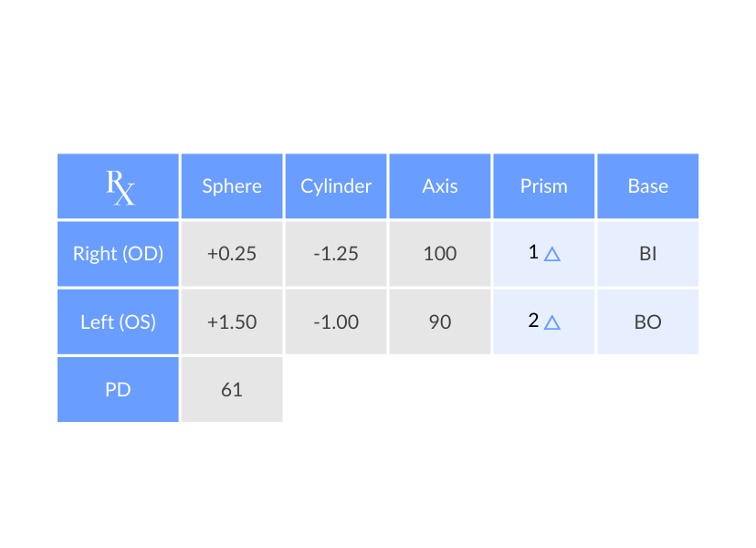
Task: Click the Rx prescription symbol icon
Action: (x=120, y=186)
